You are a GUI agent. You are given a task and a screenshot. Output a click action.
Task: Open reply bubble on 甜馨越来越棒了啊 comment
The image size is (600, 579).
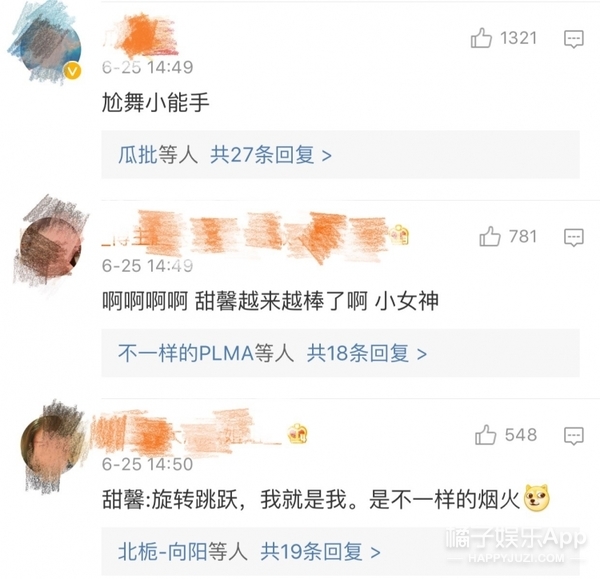pyautogui.click(x=574, y=237)
